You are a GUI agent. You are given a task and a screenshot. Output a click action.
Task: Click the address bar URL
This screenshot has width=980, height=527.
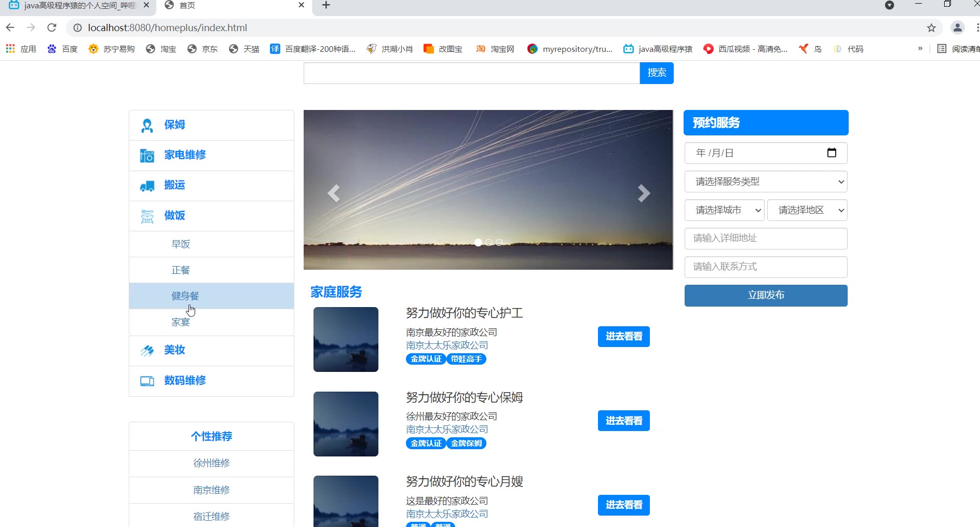(167, 28)
